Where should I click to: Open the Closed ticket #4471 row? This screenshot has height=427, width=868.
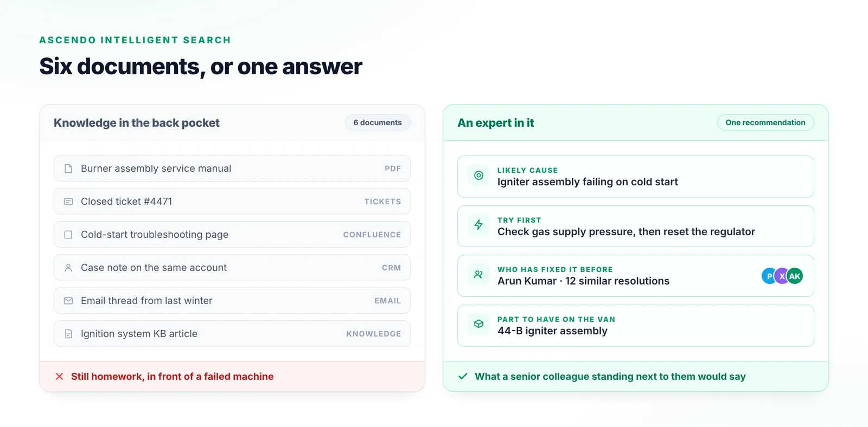click(232, 202)
